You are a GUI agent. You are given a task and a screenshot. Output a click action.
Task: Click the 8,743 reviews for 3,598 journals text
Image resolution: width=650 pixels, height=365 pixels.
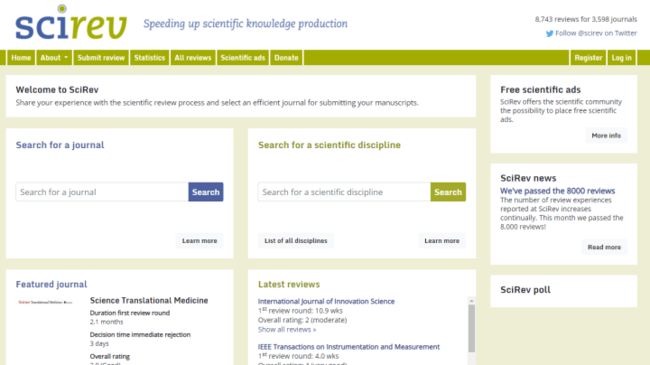tap(586, 19)
